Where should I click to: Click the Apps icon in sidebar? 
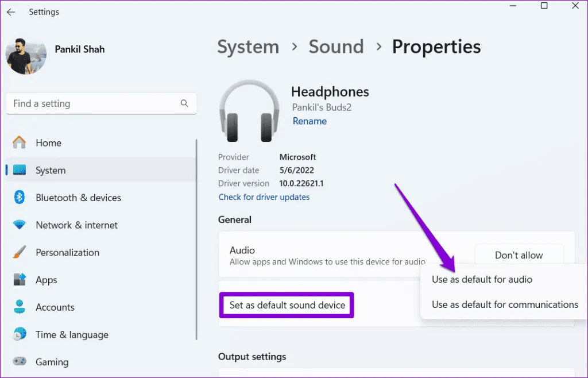(x=20, y=280)
